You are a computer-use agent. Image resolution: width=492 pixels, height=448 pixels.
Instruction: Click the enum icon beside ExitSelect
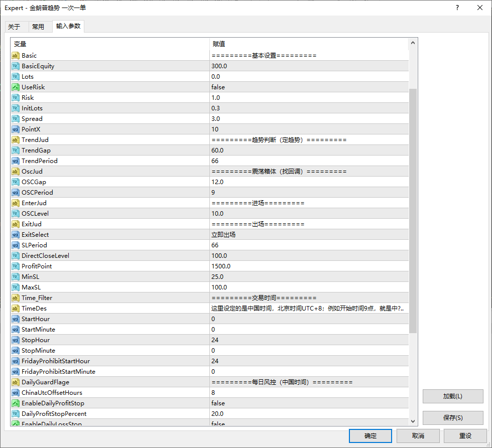[x=16, y=235]
